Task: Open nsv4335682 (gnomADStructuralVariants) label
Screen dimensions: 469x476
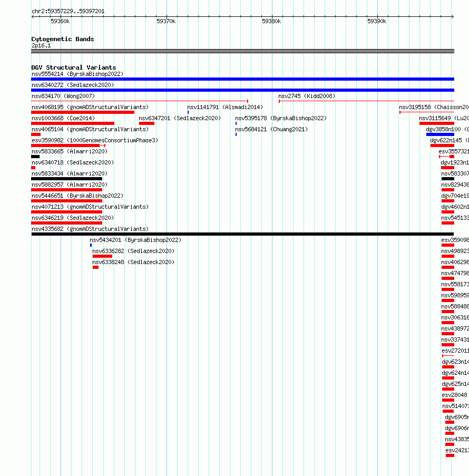Action: point(90,229)
